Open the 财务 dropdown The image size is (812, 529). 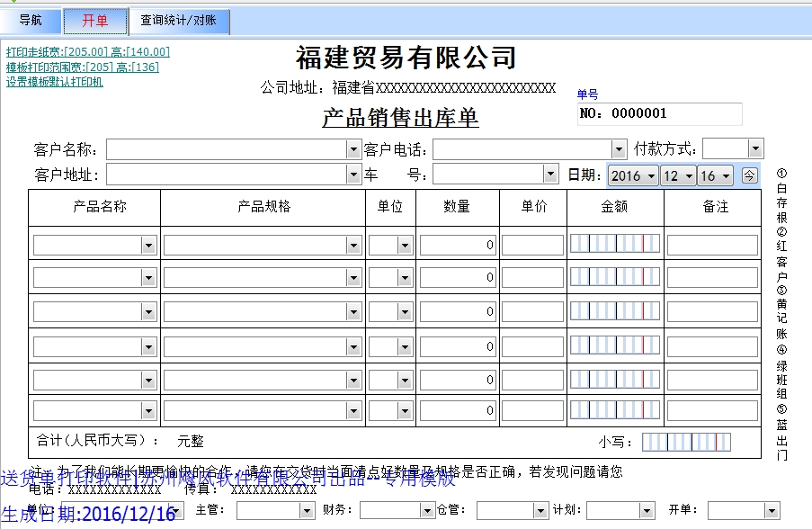click(427, 511)
